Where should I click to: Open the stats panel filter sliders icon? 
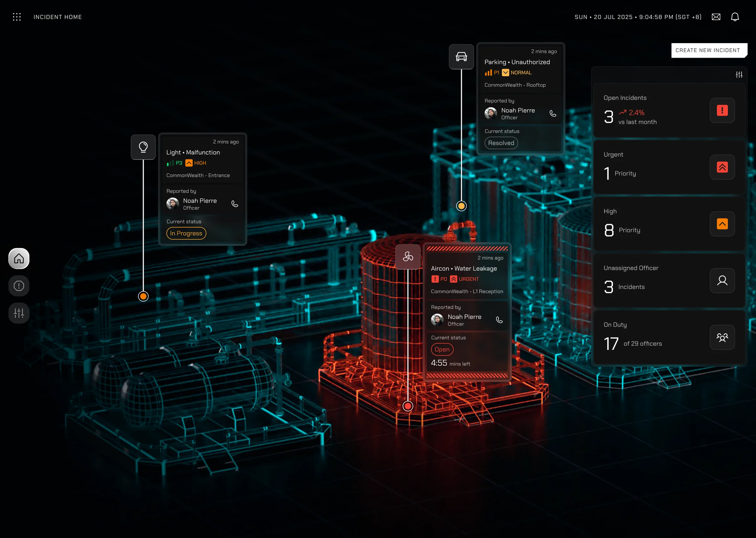[739, 75]
